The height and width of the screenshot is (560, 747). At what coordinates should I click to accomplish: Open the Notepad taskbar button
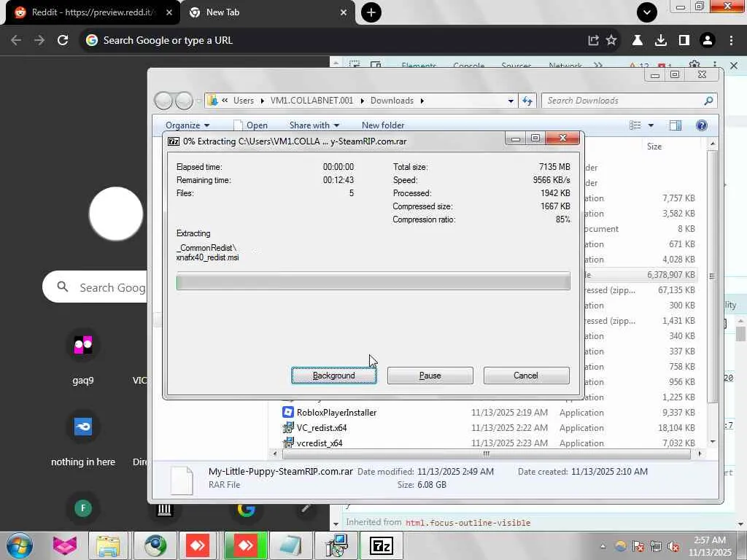click(x=290, y=545)
